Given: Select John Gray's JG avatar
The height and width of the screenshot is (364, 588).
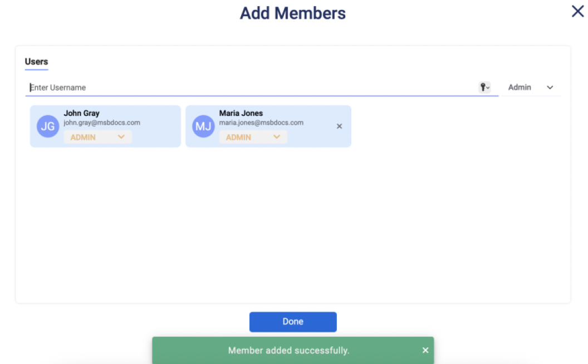Looking at the screenshot, I should (x=48, y=126).
